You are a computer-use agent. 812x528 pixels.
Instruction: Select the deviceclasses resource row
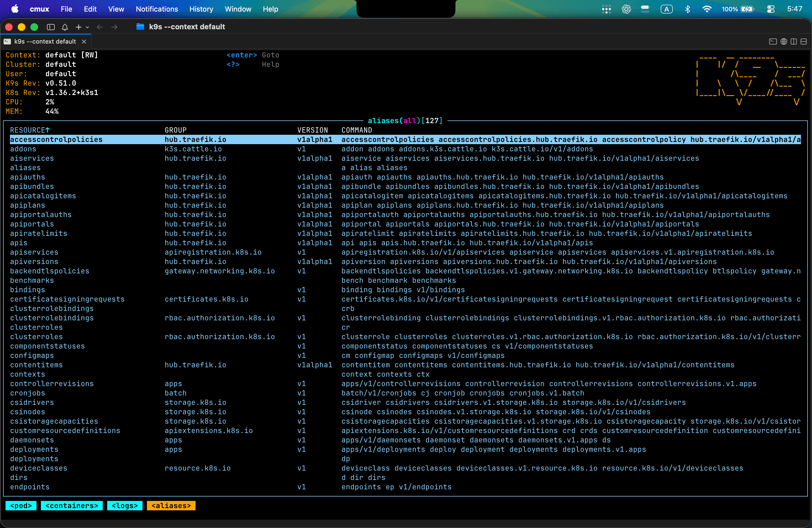pos(405,468)
